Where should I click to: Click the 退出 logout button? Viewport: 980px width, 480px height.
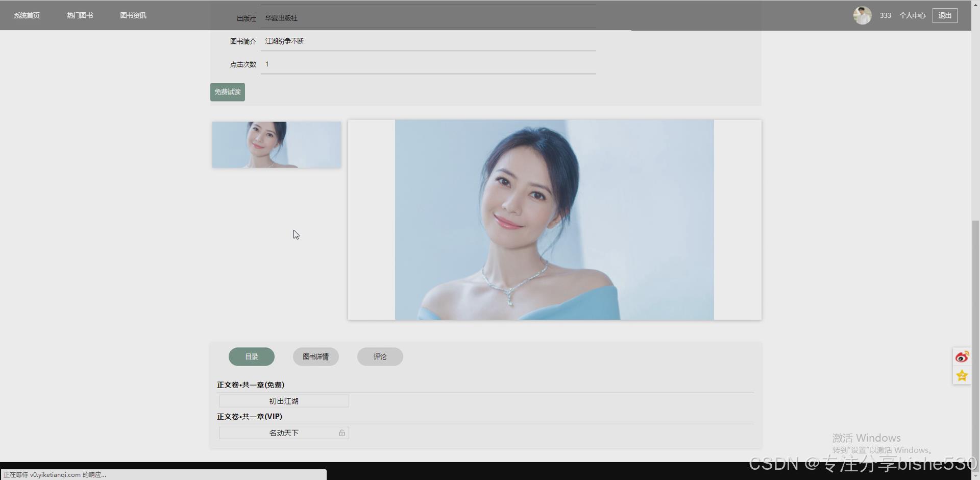click(x=945, y=15)
